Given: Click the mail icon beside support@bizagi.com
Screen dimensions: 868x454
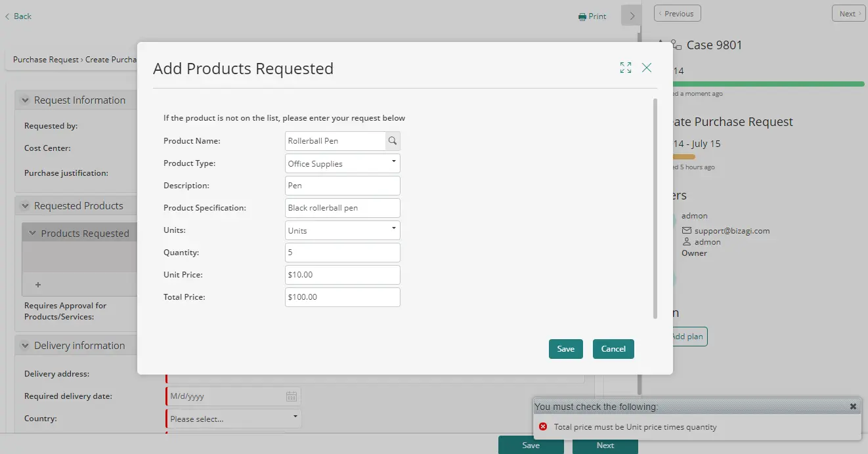Looking at the screenshot, I should tap(687, 231).
